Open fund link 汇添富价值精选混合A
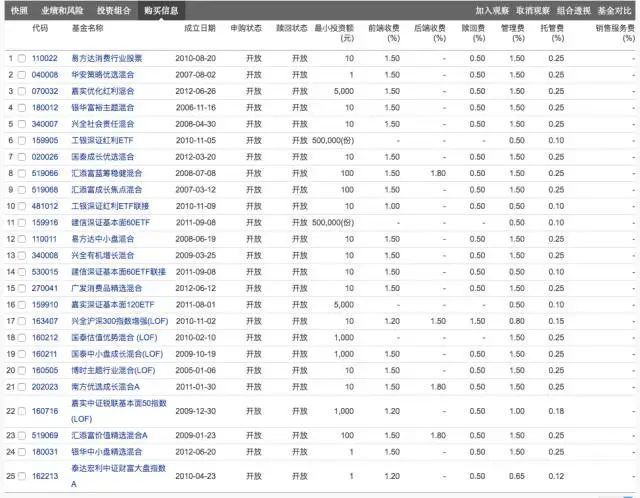 [109, 436]
